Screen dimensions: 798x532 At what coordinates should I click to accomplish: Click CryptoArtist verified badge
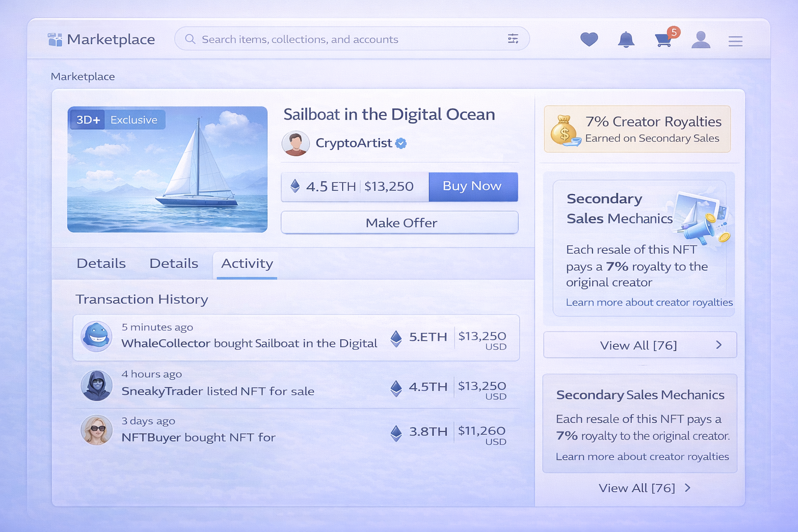pos(401,143)
